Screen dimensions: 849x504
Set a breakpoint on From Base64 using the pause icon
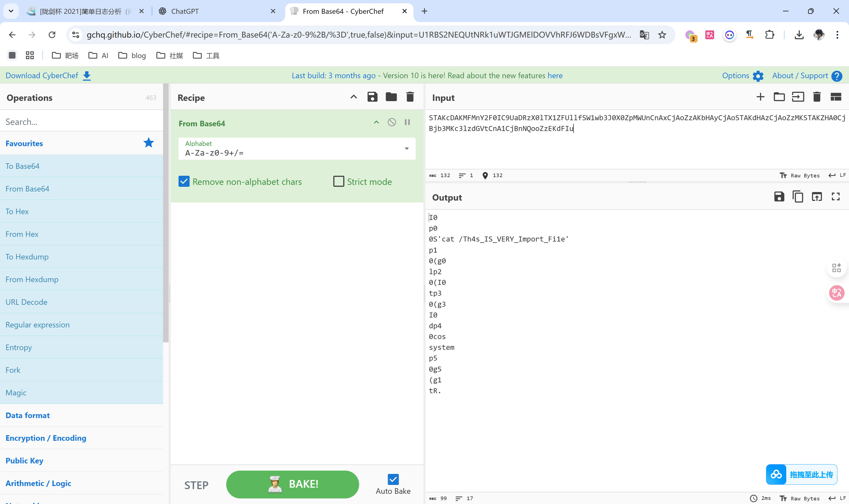pos(407,122)
